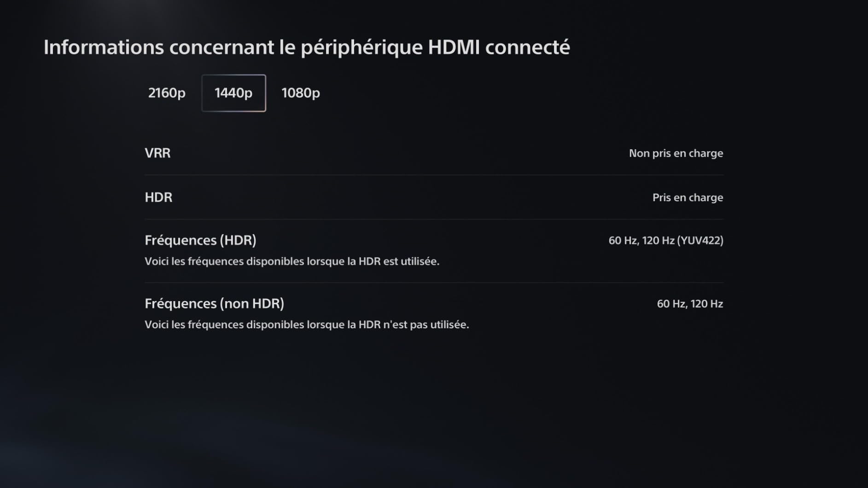Screen dimensions: 868x488
Task: Click 'HDMI connecté' in the page title
Action: tap(499, 47)
